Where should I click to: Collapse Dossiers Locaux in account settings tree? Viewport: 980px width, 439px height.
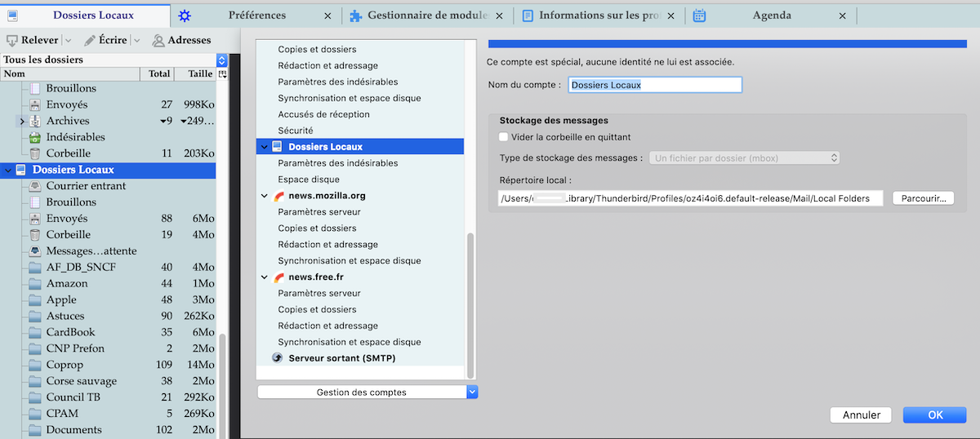[x=264, y=147]
